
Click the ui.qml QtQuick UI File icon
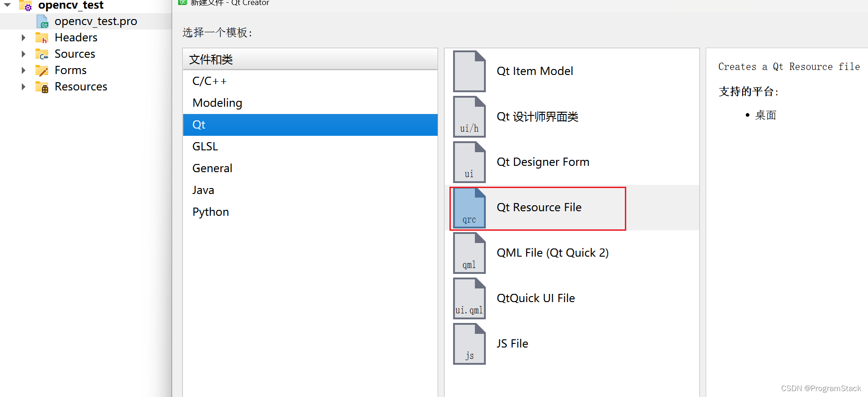(x=469, y=298)
